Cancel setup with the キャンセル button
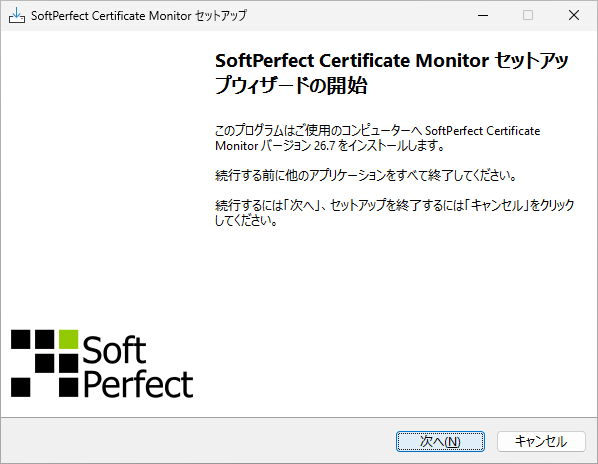This screenshot has width=598, height=464. [x=541, y=442]
